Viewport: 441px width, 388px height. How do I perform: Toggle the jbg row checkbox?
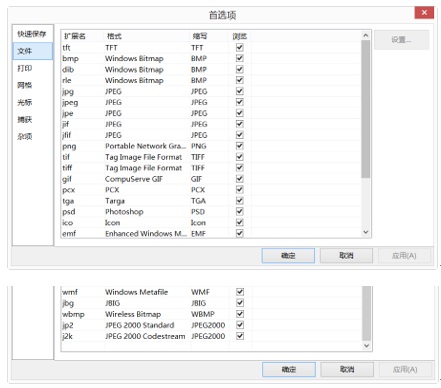[240, 303]
